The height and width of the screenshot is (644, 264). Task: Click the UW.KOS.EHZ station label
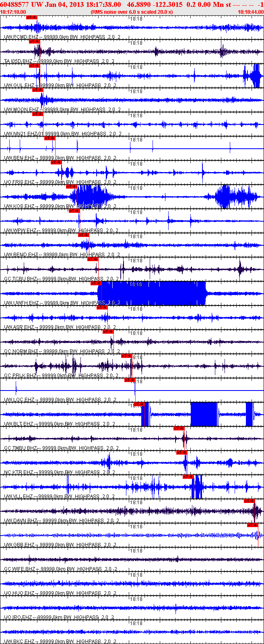point(60,206)
